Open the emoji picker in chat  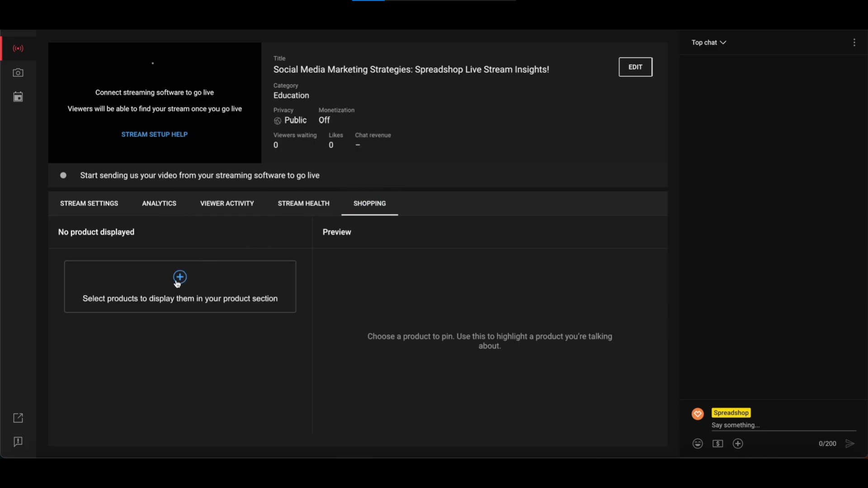698,444
